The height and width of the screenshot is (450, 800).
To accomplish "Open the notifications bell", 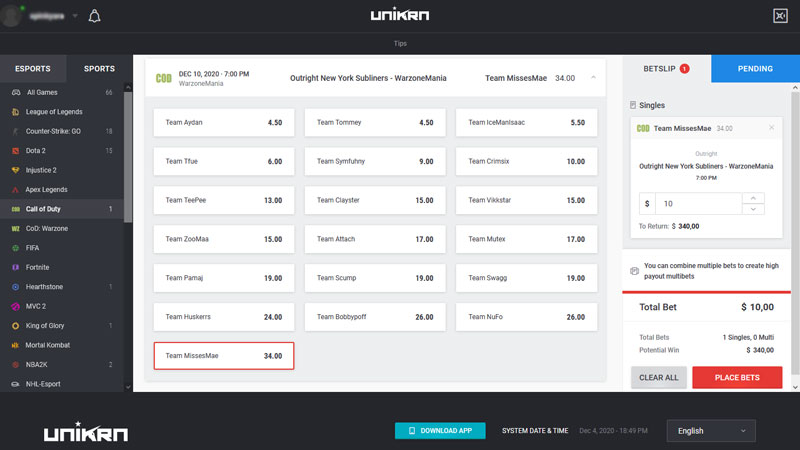I will pyautogui.click(x=94, y=16).
